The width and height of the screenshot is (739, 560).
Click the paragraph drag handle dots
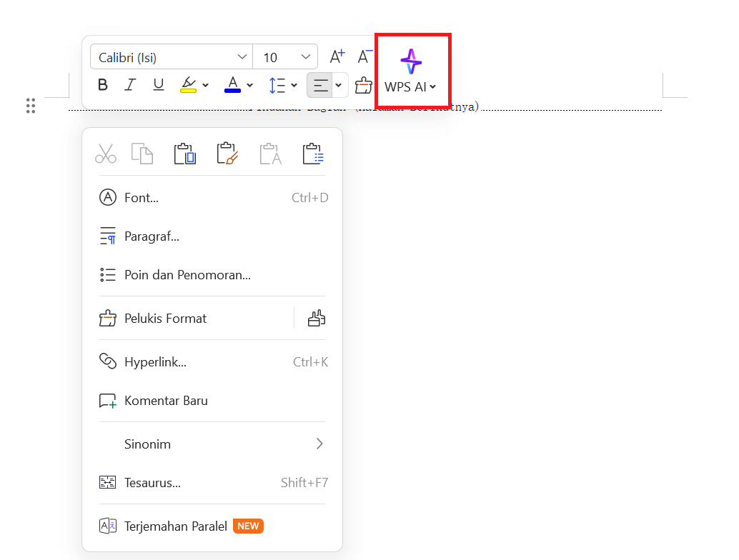click(31, 106)
